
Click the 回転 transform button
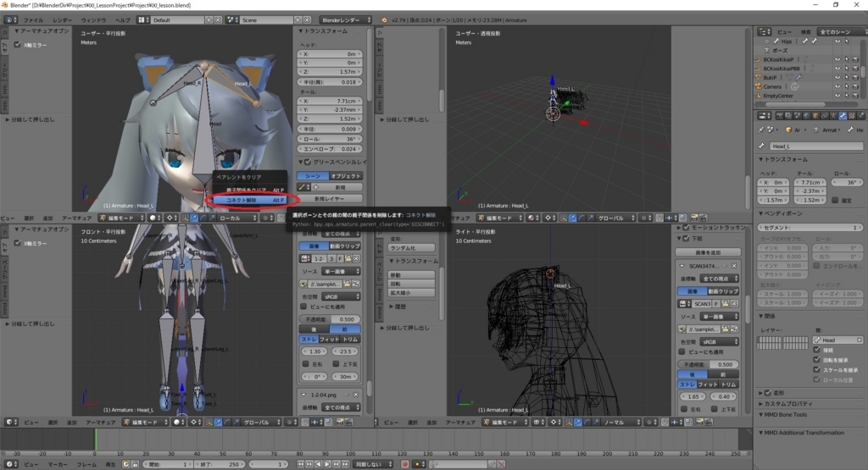[411, 284]
